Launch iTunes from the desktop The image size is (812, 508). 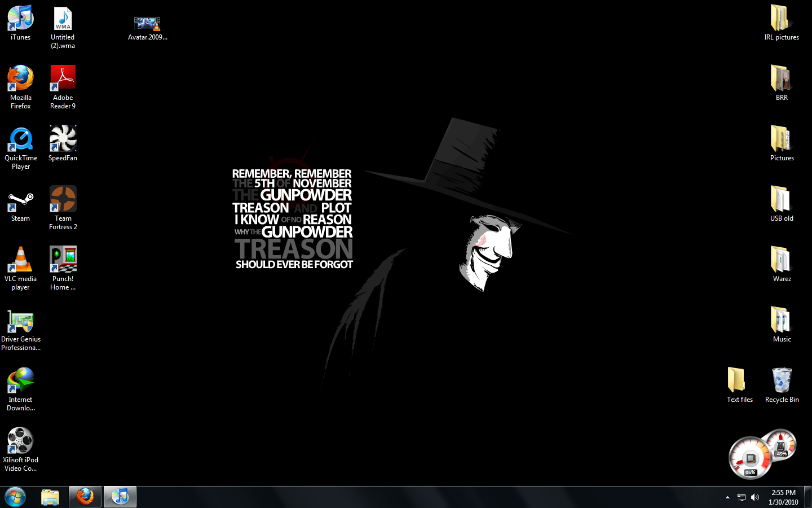pyautogui.click(x=20, y=17)
